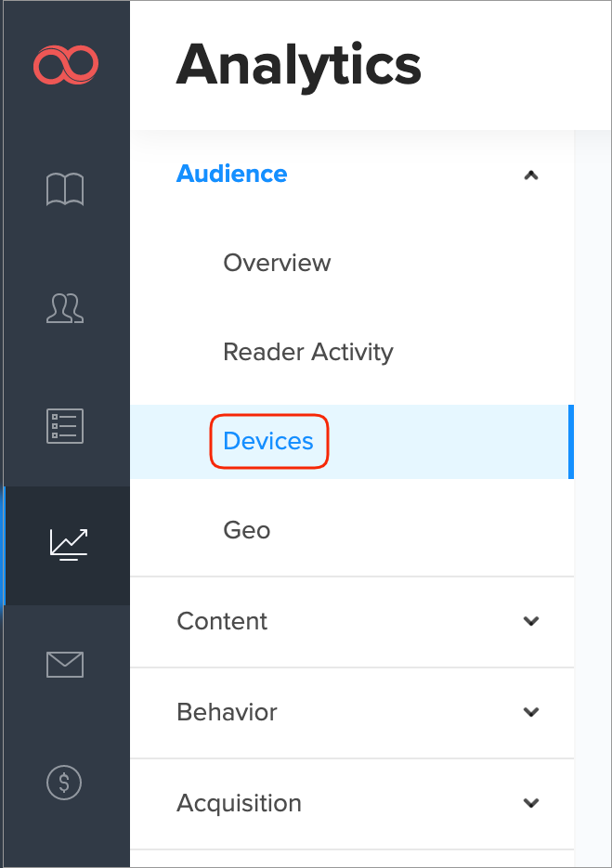Screen dimensions: 612x868
Task: Click the Acquisition section label
Action: 239,803
